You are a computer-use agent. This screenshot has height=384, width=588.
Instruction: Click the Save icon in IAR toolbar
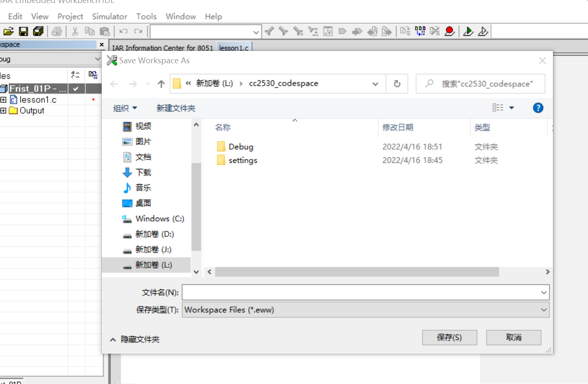point(24,31)
